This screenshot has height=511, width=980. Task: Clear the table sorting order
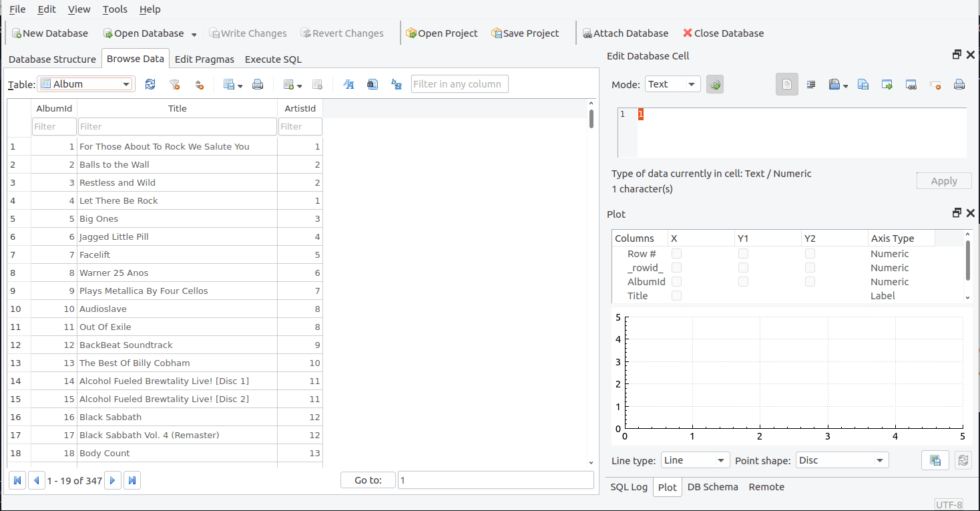[199, 84]
